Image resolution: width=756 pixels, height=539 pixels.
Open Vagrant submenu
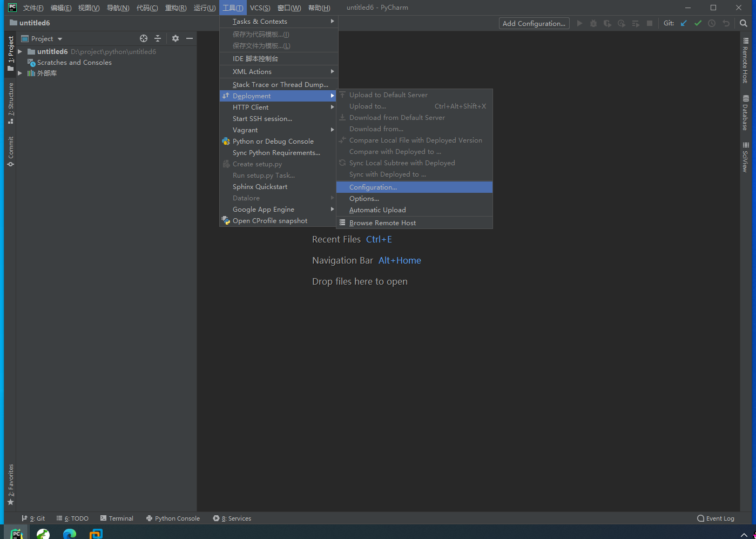coord(279,130)
